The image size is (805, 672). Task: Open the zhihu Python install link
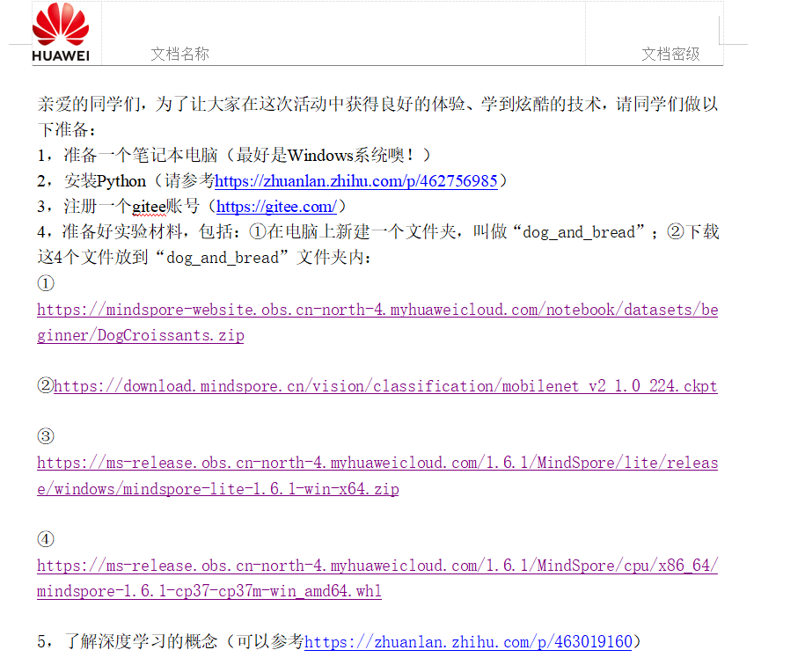tap(355, 180)
